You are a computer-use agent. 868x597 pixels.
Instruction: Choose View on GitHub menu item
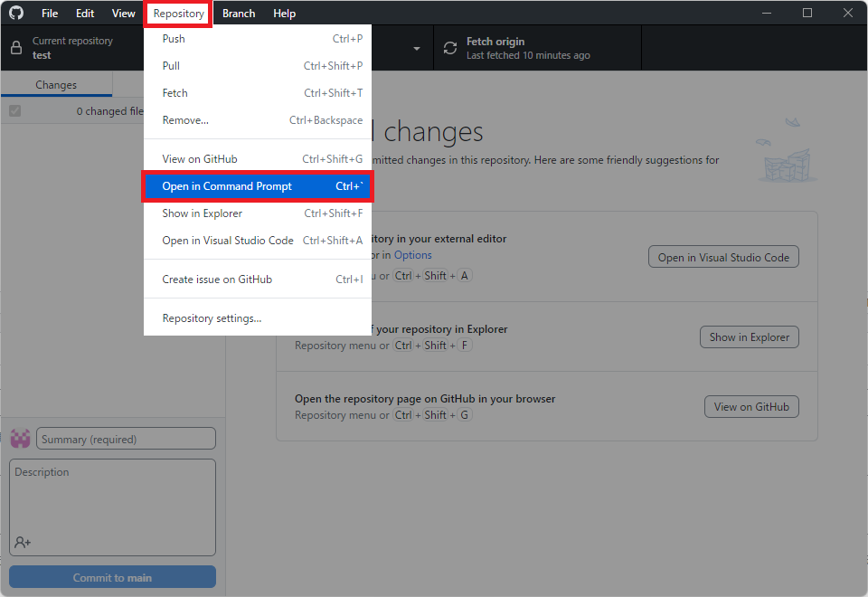coord(258,159)
